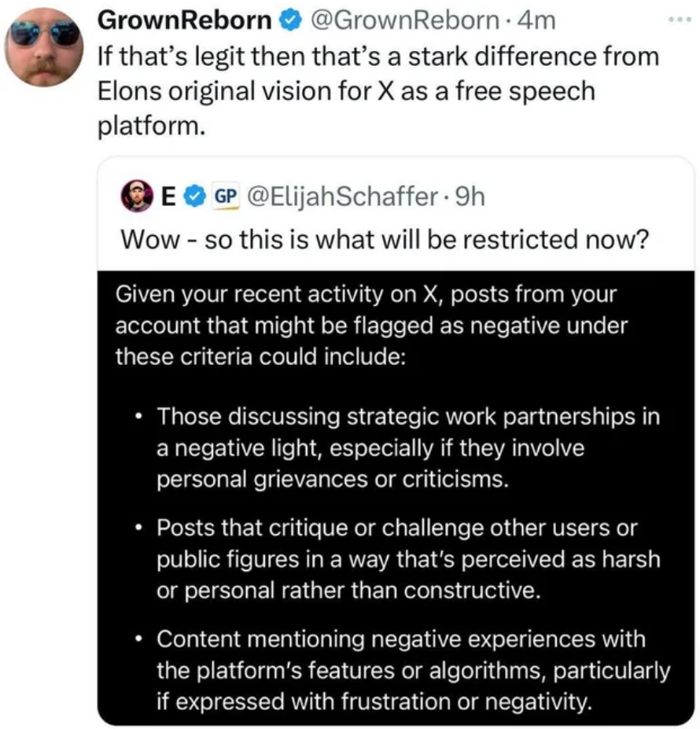Click Elijah Schaffer's small avatar in quote
The image size is (700, 729).
137,197
